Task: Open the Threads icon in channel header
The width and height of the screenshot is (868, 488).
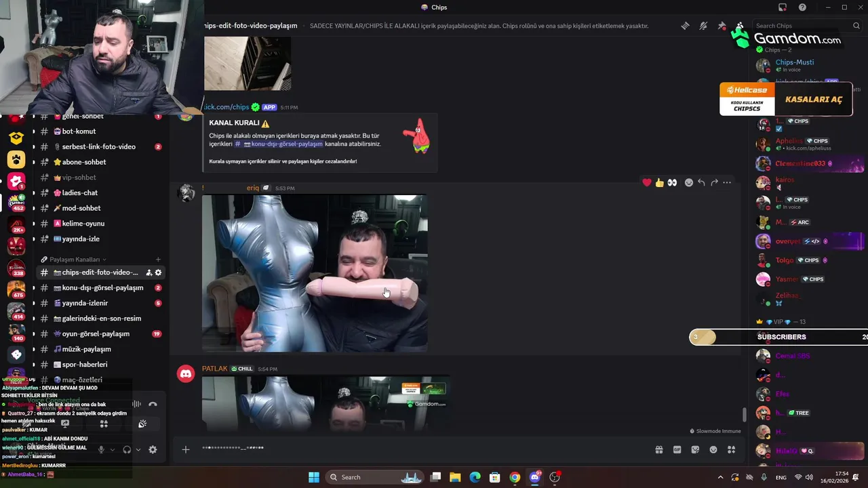Action: click(686, 26)
